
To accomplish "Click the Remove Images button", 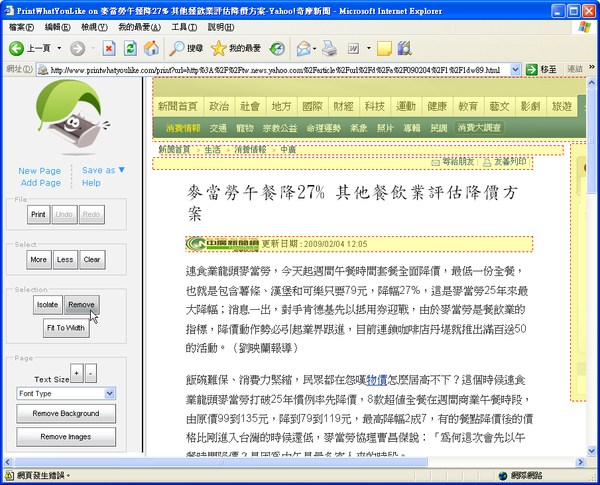I will tap(66, 437).
